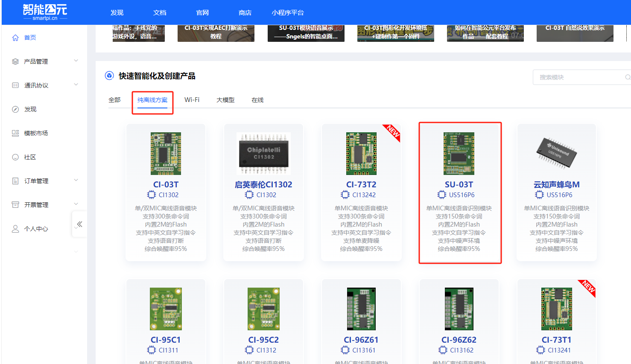Expand the 通讯协议 menu chevron
631x364 pixels.
tap(76, 85)
